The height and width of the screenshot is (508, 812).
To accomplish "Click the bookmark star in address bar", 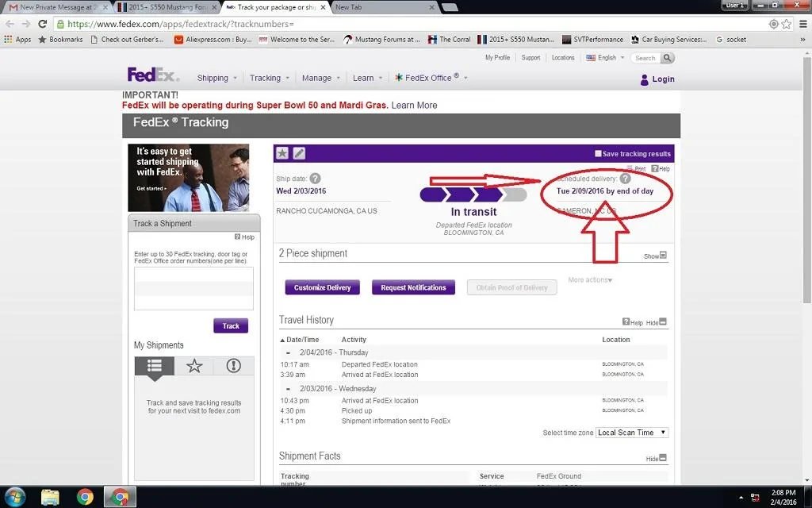I will (x=787, y=24).
